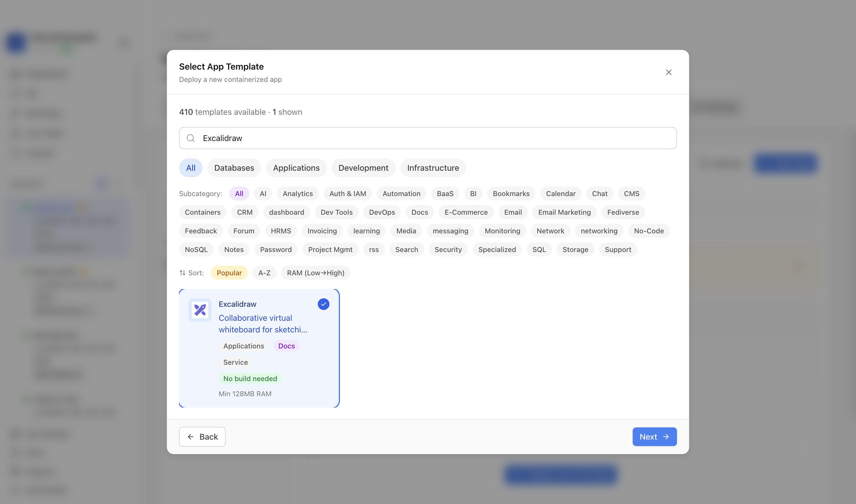Filter by NoSQL subcategory

tap(196, 250)
